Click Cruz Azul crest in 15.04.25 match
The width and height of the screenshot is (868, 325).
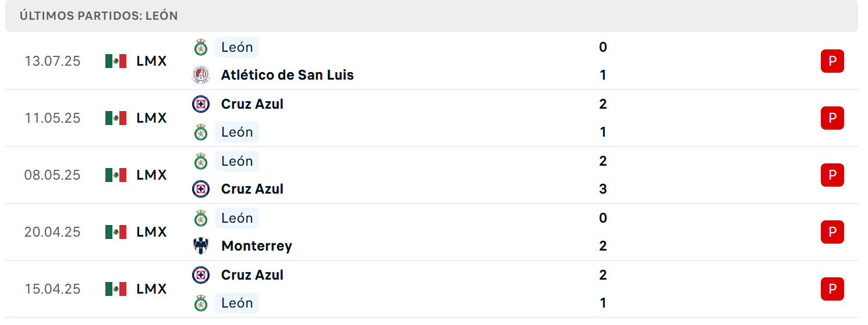coord(201,275)
